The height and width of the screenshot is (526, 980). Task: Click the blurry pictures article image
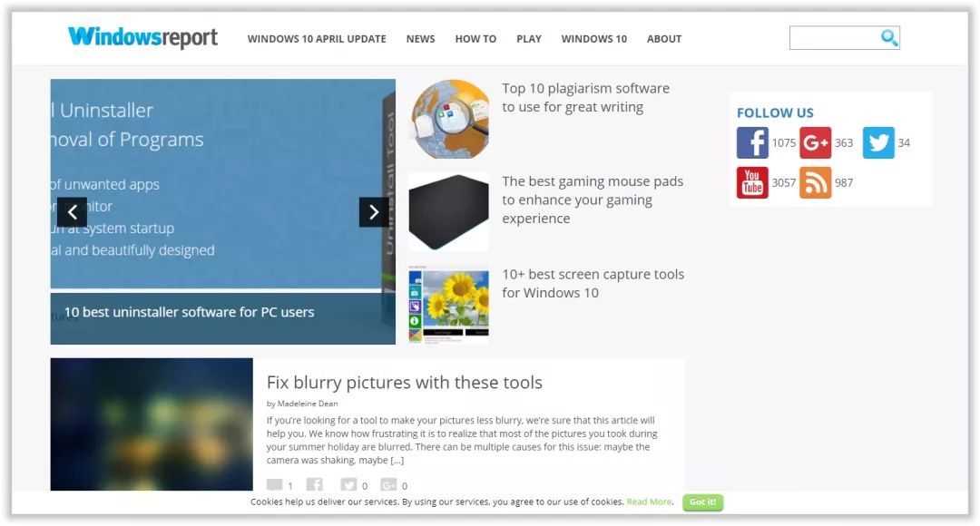tap(152, 424)
